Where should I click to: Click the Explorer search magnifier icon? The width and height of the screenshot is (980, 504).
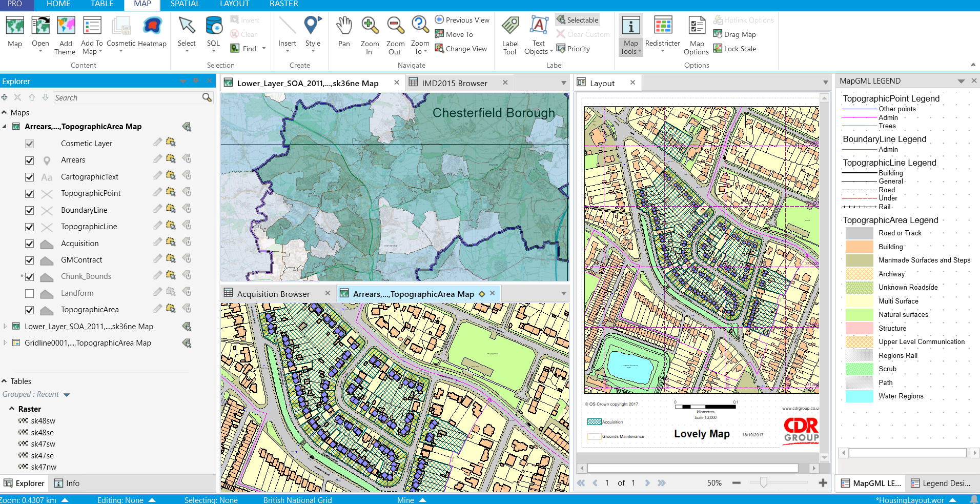click(207, 97)
